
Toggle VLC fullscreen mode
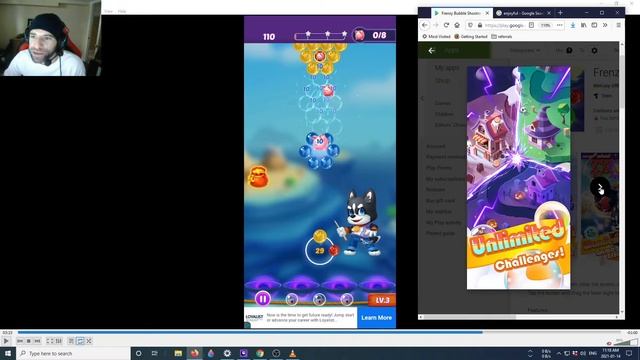(x=49, y=341)
